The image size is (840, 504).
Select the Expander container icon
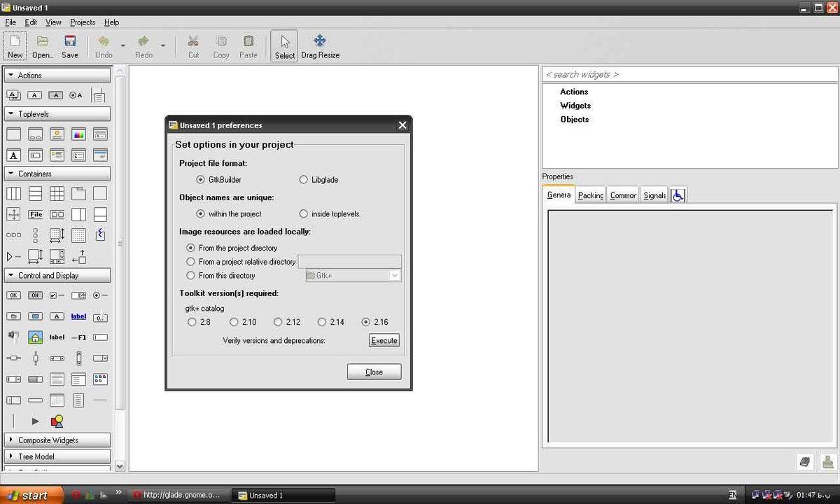pyautogui.click(x=13, y=257)
